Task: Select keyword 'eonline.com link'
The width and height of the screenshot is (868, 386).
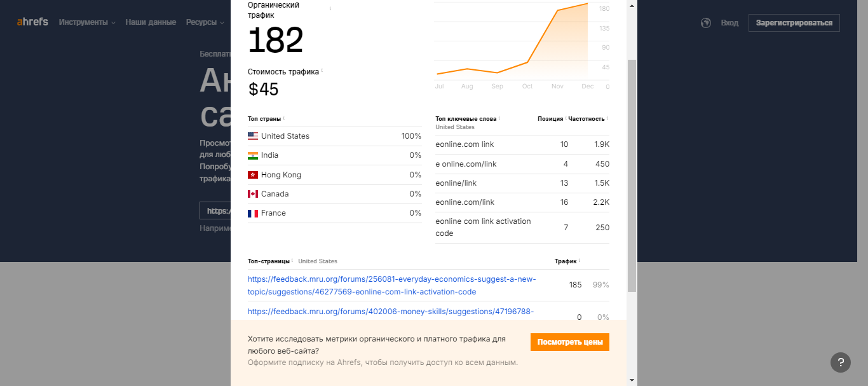Action: 465,144
